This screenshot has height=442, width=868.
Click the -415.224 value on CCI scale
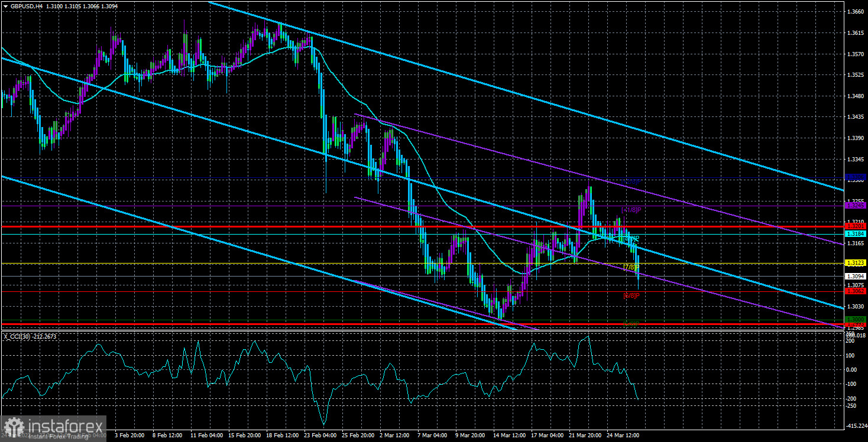coord(856,426)
